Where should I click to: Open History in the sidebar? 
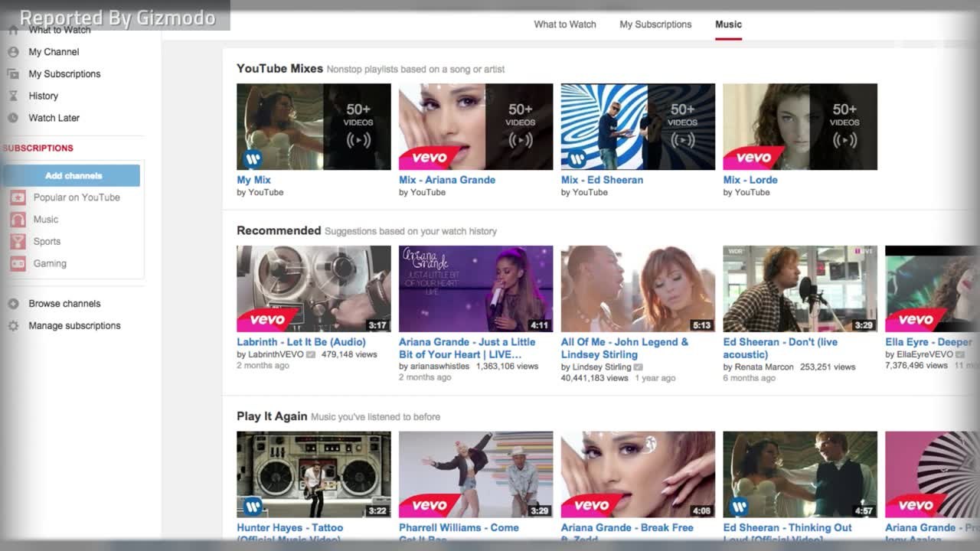(x=44, y=96)
